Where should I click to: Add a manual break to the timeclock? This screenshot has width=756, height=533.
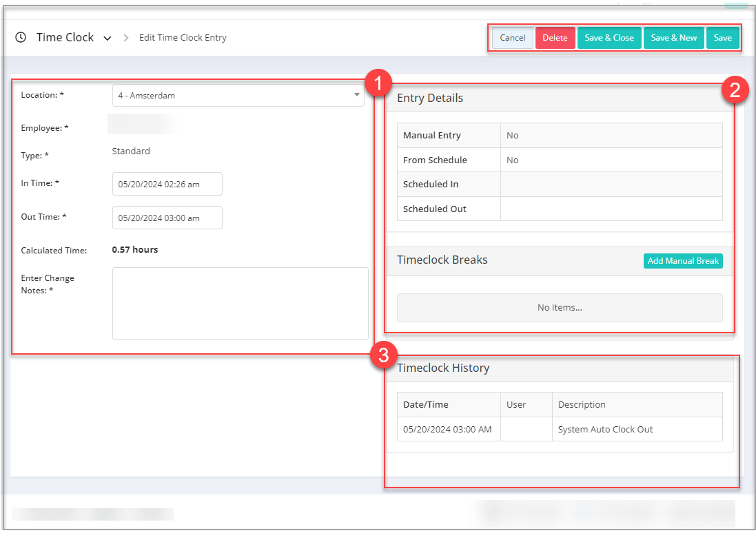click(683, 261)
